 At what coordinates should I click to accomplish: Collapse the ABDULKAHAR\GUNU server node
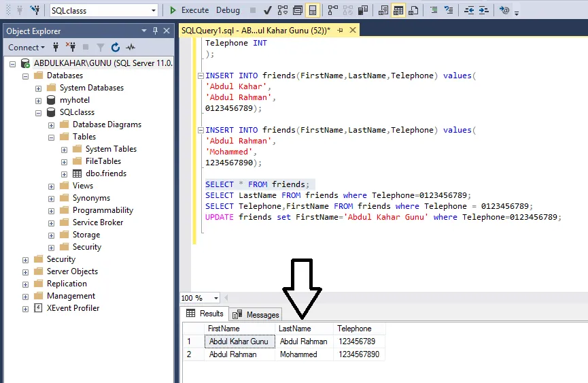pyautogui.click(x=13, y=64)
